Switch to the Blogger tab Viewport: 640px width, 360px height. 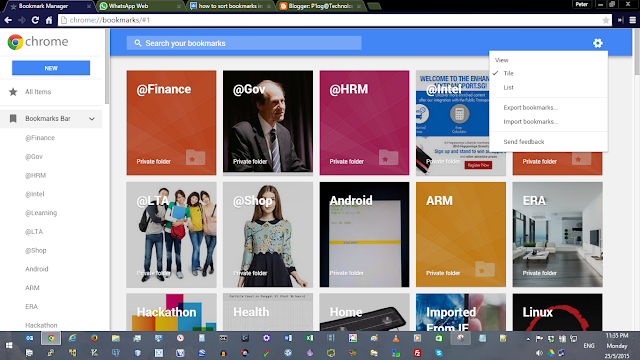321,6
